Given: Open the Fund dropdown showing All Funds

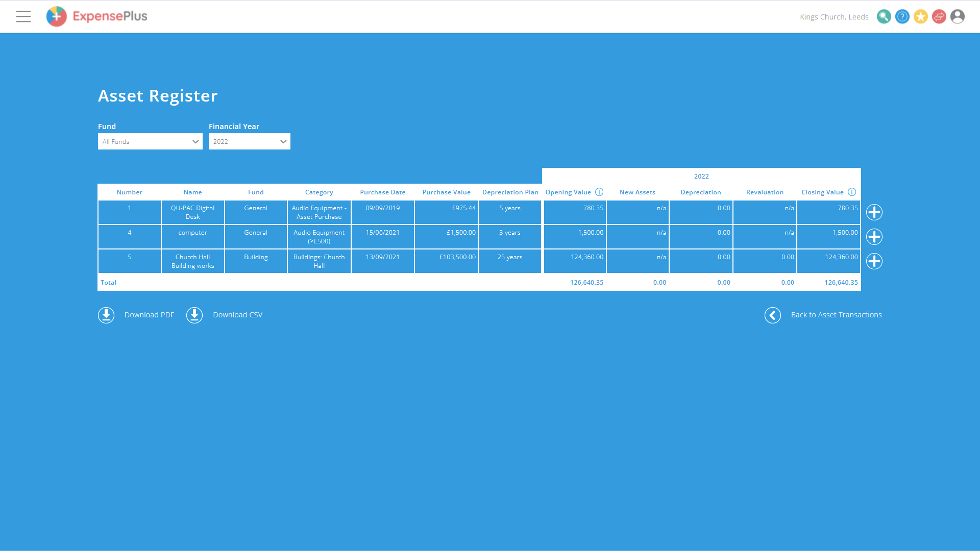Looking at the screenshot, I should click(x=150, y=141).
